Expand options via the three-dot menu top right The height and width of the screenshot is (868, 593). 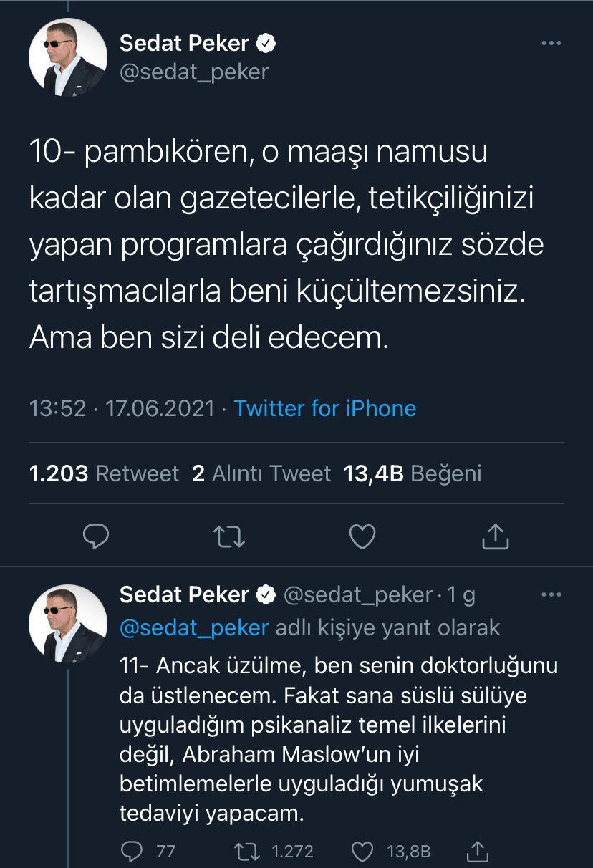[551, 44]
